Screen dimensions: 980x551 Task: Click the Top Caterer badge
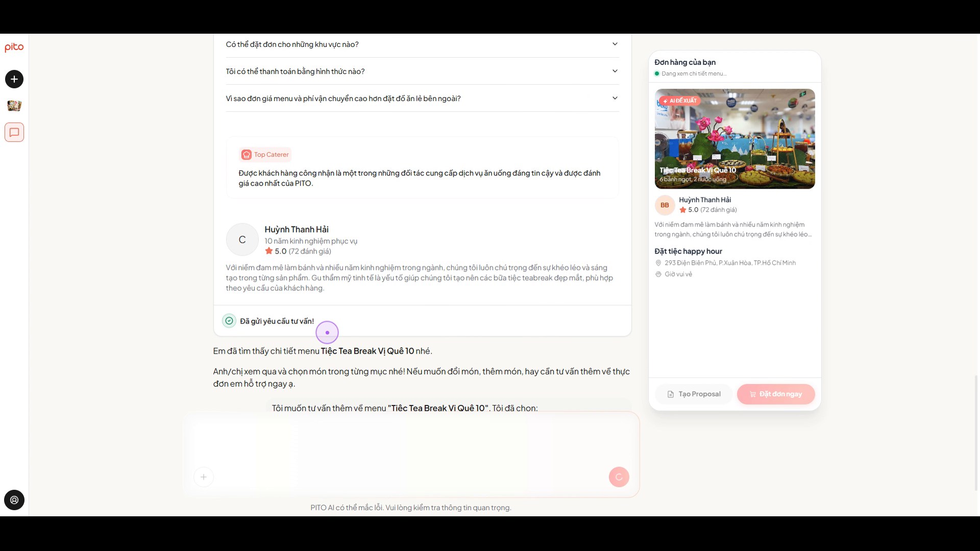coord(265,155)
